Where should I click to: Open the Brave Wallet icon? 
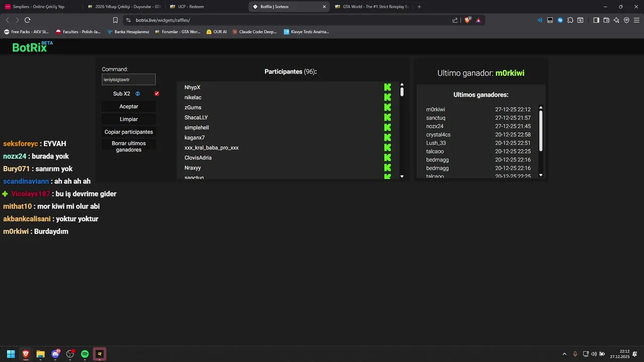point(606,20)
